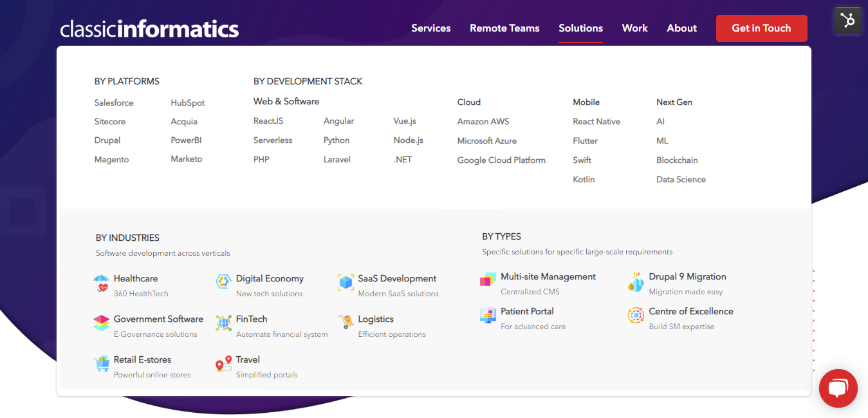Open the Blockchain link
Image resolution: width=868 pixels, height=418 pixels.
click(677, 160)
